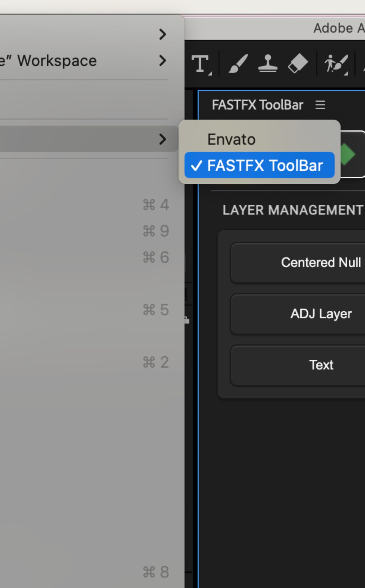
Task: Click the green diamond keyframe icon
Action: [347, 154]
